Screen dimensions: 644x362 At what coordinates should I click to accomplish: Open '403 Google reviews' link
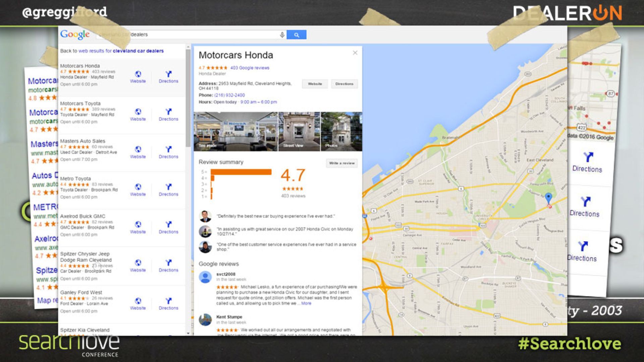[250, 68]
